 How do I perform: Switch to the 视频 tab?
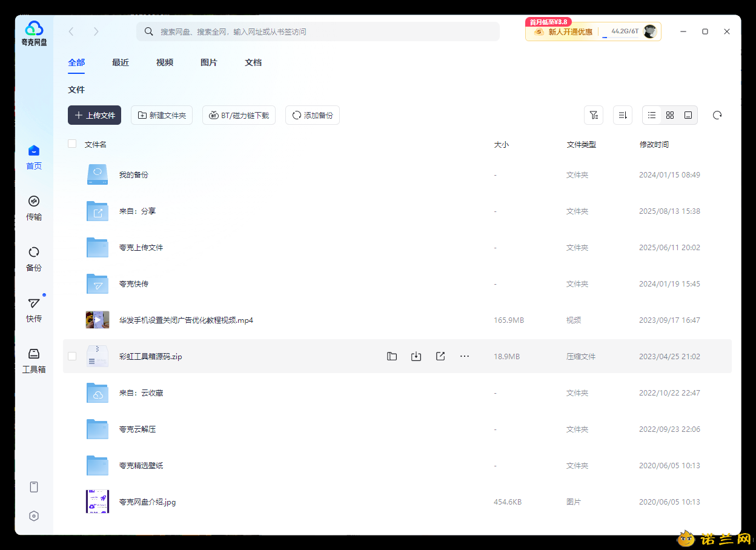pos(165,62)
